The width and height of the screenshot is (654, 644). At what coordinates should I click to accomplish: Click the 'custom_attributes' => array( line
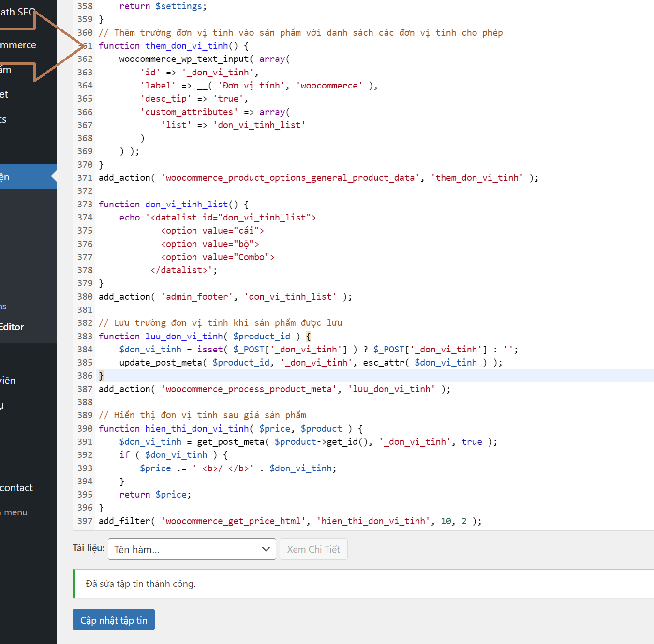[215, 112]
